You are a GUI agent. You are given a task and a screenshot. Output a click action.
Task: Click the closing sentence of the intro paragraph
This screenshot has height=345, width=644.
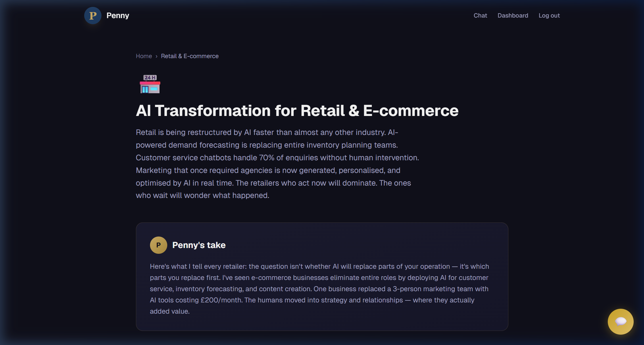click(x=202, y=195)
